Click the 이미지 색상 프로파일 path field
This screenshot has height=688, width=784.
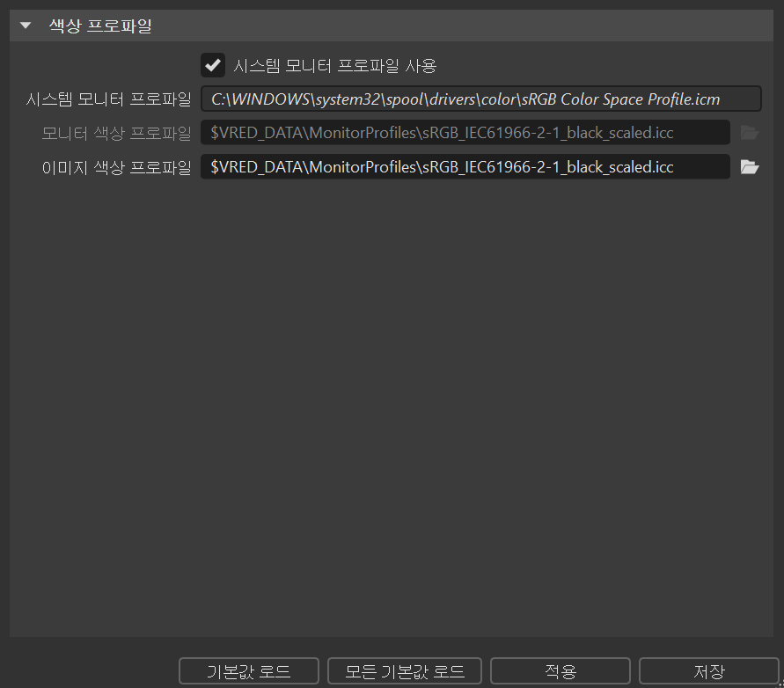click(x=465, y=166)
